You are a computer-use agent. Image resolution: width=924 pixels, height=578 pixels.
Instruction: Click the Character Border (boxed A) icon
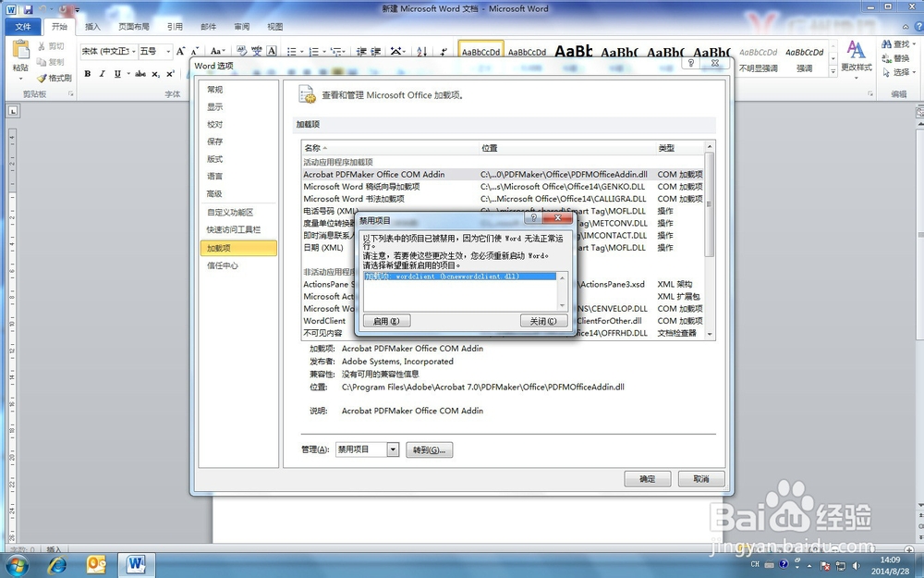pyautogui.click(x=272, y=51)
